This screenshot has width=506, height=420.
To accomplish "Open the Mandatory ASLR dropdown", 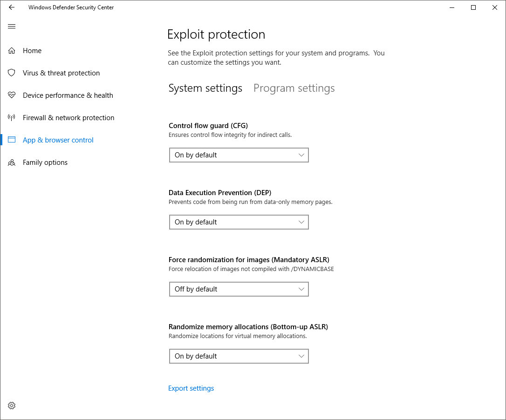I will (239, 289).
